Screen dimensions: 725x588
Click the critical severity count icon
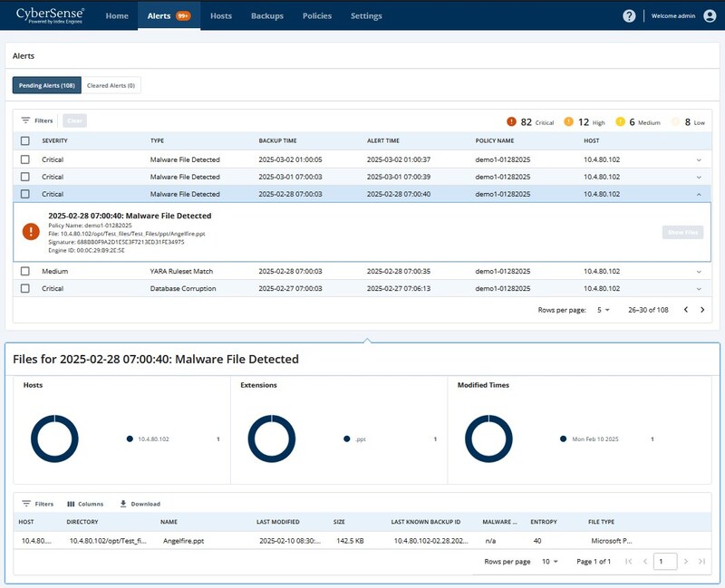(x=511, y=121)
